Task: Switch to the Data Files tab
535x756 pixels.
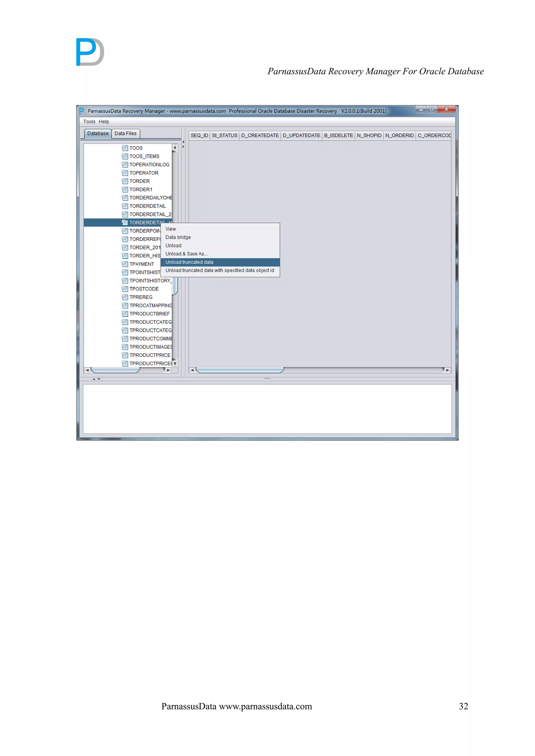Action: point(125,133)
